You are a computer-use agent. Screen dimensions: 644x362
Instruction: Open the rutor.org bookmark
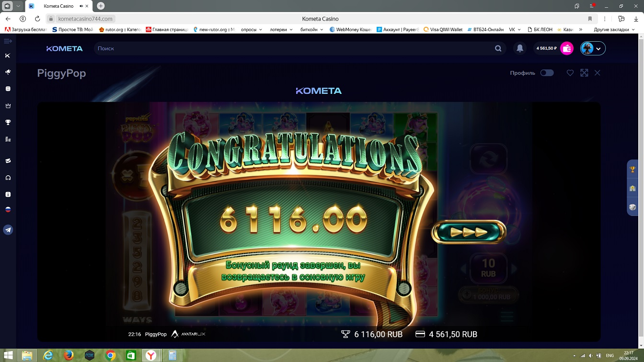click(x=120, y=29)
